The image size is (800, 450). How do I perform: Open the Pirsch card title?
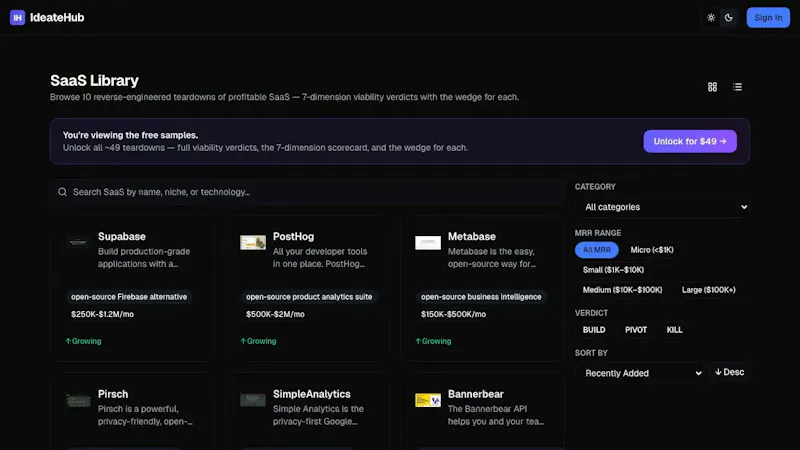(x=113, y=394)
